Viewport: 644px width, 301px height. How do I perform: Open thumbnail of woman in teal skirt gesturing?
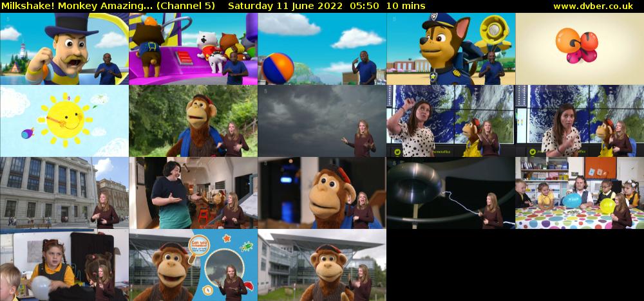tap(193, 193)
